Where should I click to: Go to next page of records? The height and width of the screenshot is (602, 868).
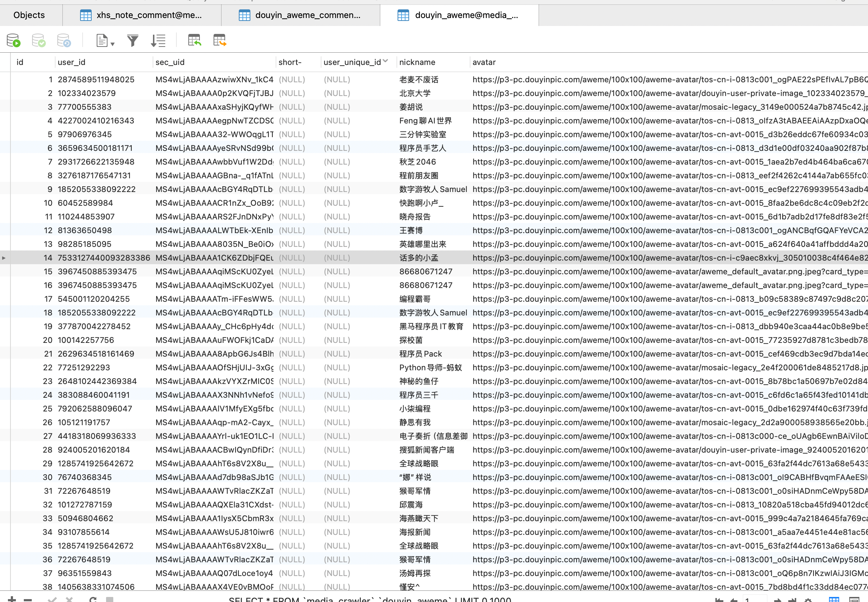pyautogui.click(x=777, y=599)
